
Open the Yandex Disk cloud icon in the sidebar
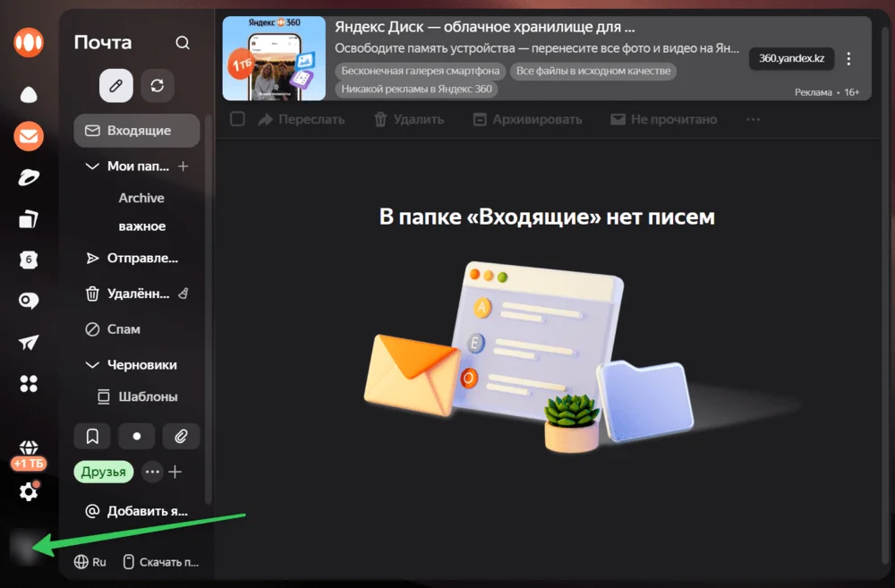pyautogui.click(x=29, y=95)
